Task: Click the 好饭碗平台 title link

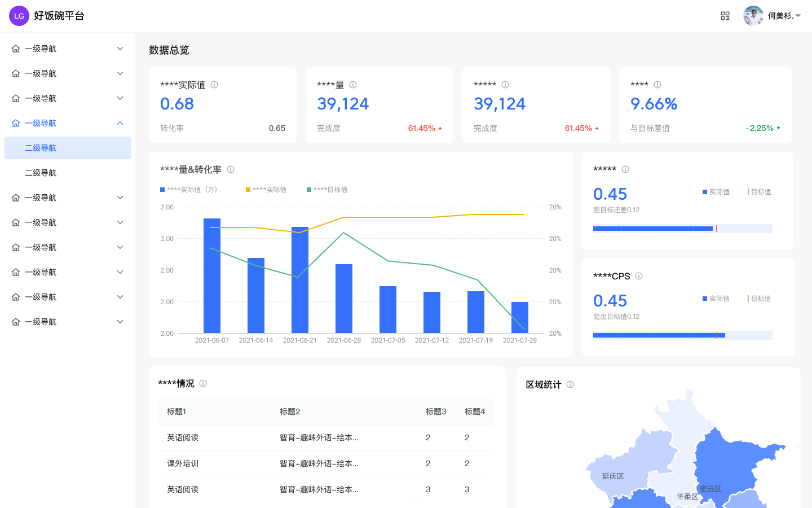Action: coord(59,16)
